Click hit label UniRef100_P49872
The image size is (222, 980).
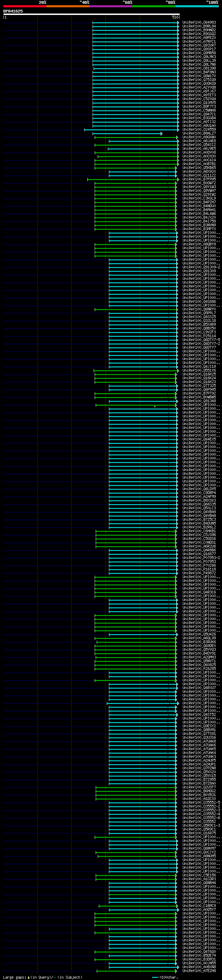pos(199,573)
